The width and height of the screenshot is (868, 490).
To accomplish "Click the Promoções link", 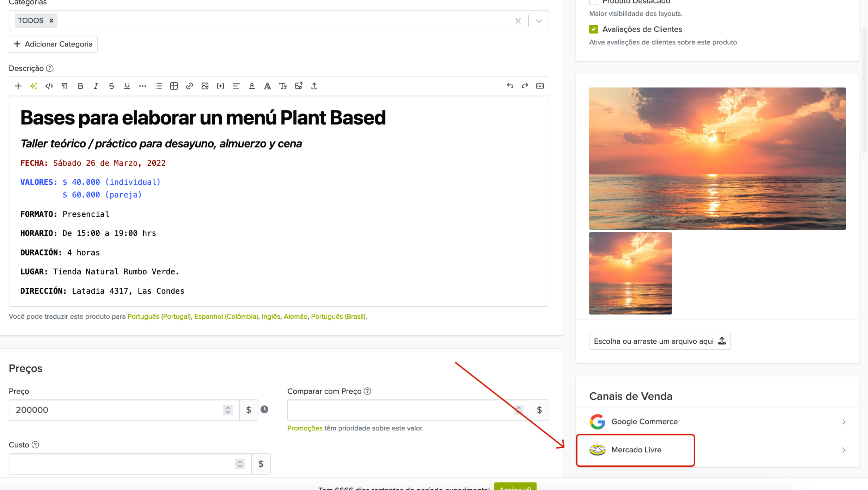I will coord(305,428).
